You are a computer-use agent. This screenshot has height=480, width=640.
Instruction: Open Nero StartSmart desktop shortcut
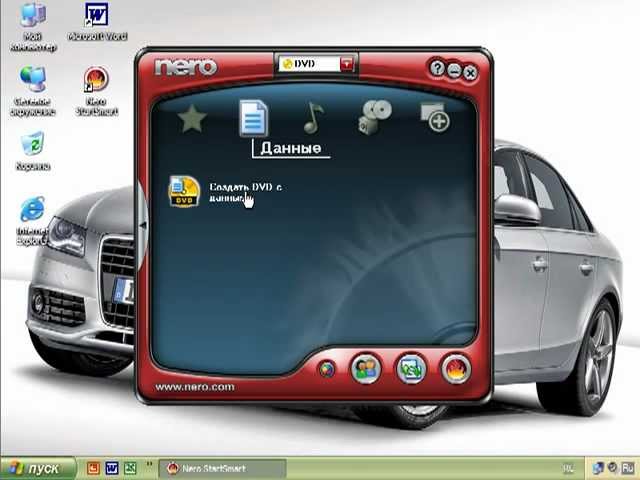(97, 91)
